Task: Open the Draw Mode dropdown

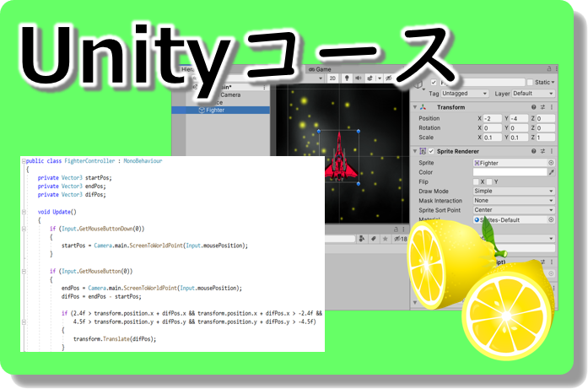Action: point(514,192)
